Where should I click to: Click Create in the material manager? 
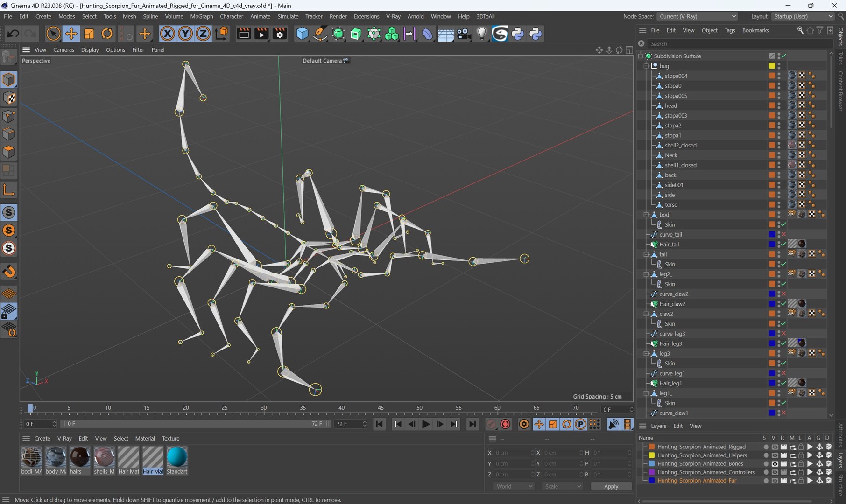pos(42,439)
